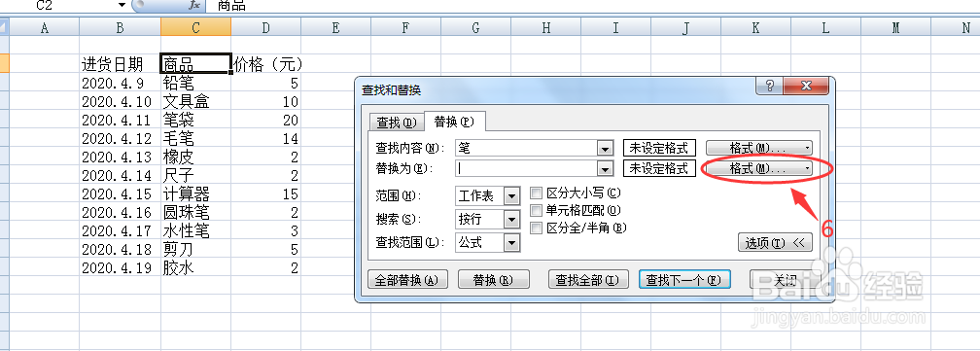Click the Name Box showing C2

[x=59, y=6]
